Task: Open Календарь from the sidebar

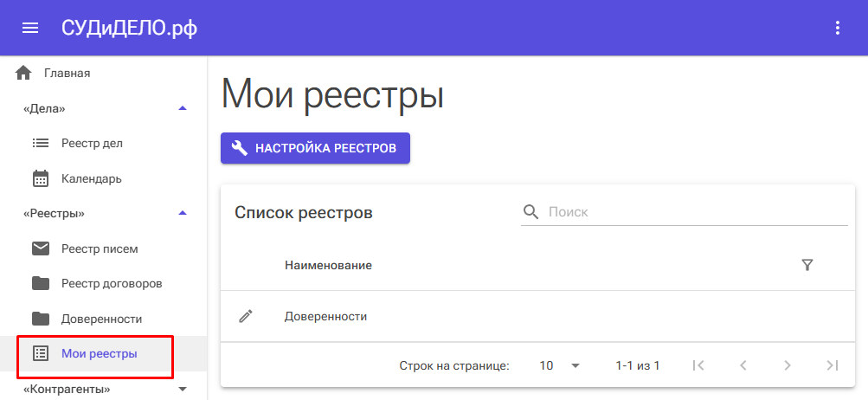Action: 91,179
